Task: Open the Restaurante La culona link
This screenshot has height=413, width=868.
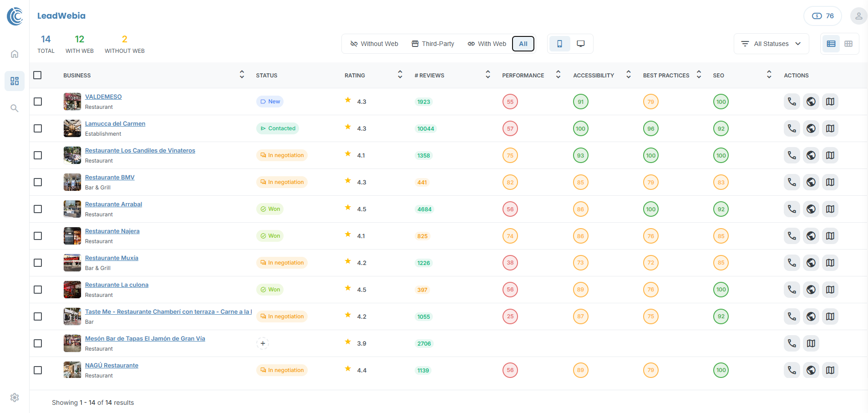Action: (x=117, y=285)
